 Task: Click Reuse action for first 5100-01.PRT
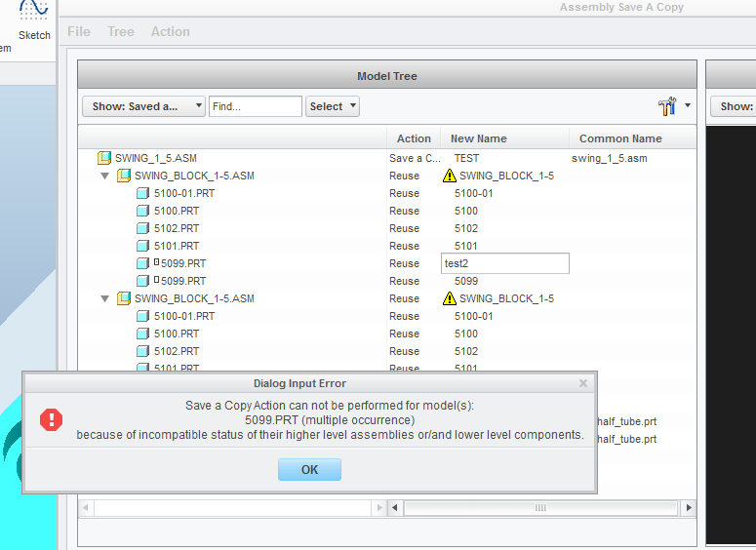click(x=404, y=193)
